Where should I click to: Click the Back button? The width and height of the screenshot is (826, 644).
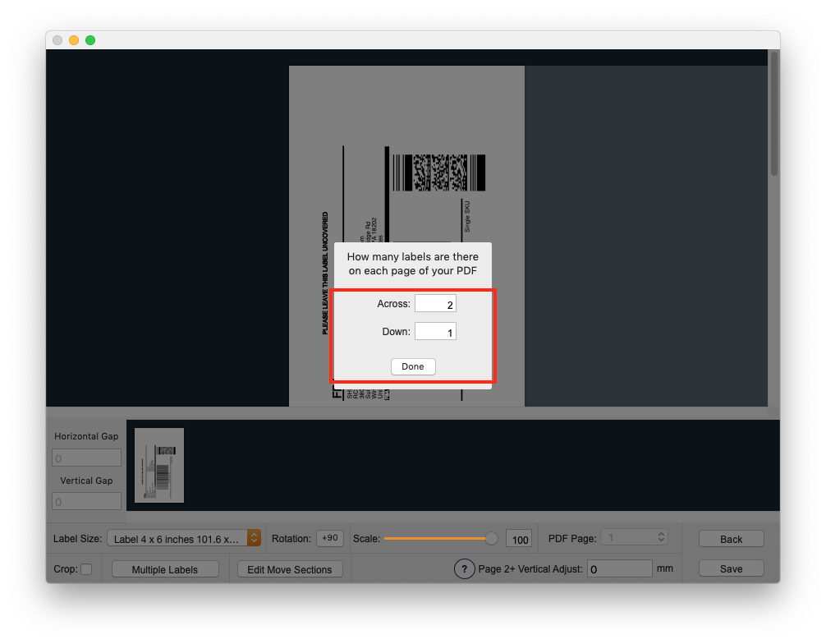[732, 539]
